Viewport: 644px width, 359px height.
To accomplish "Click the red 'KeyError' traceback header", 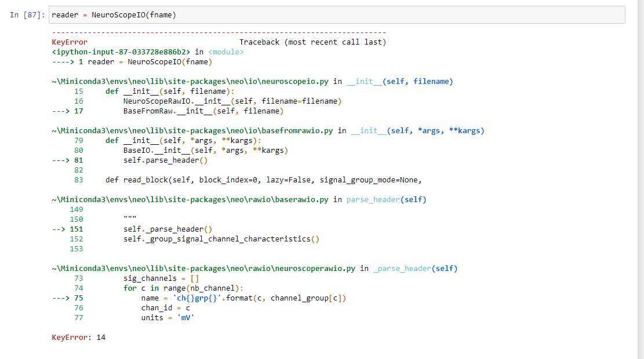I will (x=70, y=42).
